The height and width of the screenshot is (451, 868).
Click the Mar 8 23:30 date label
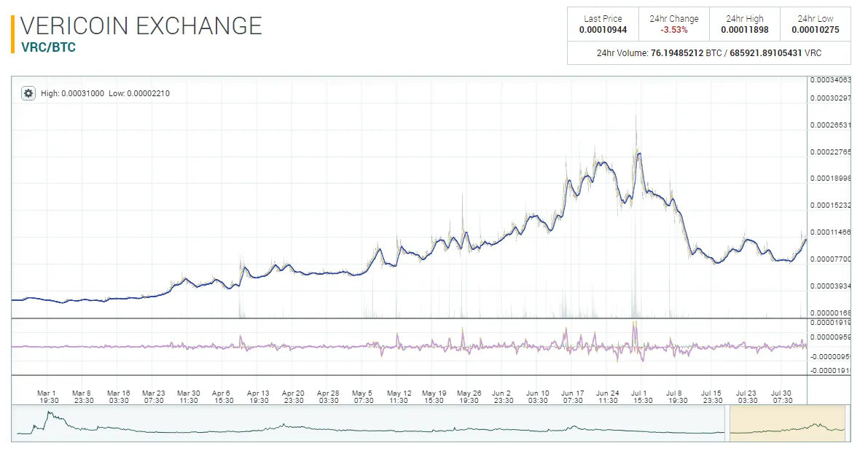pyautogui.click(x=83, y=397)
